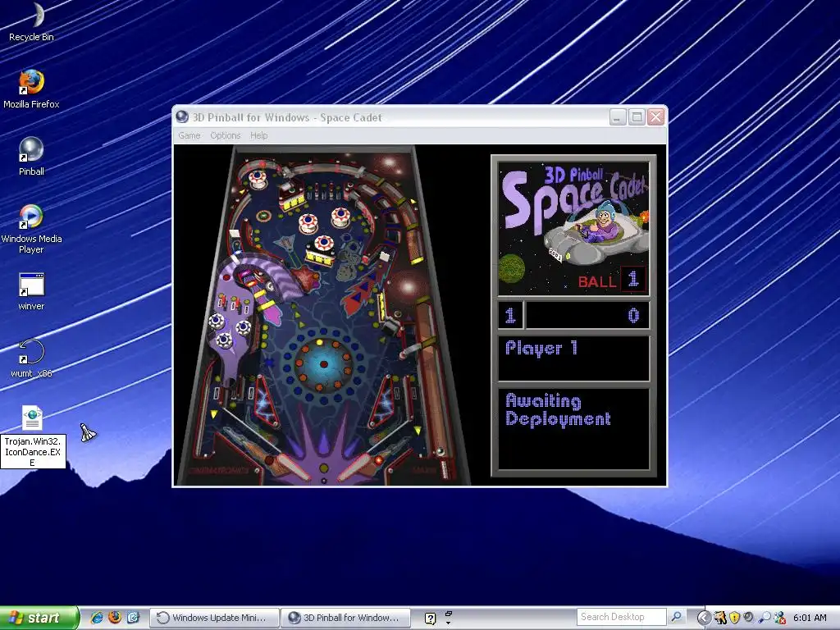Select the Windows Media Player desktop shortcut
This screenshot has width=840, height=630.
tap(31, 229)
